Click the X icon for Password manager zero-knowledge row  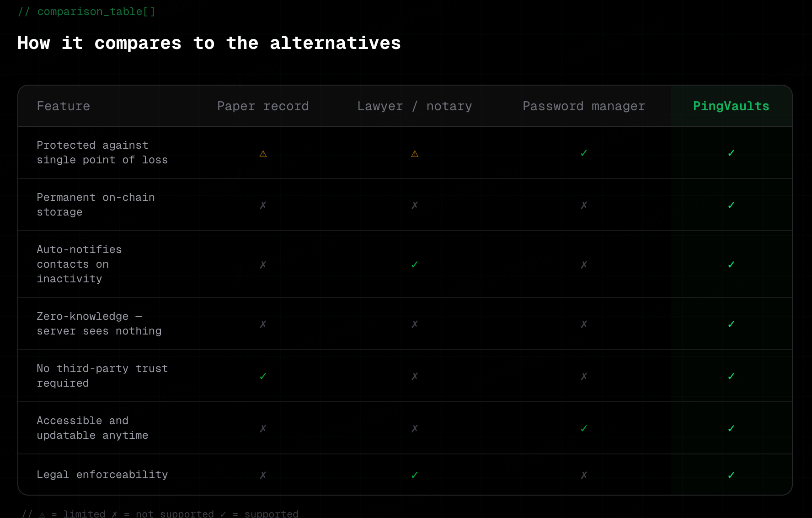pos(584,324)
